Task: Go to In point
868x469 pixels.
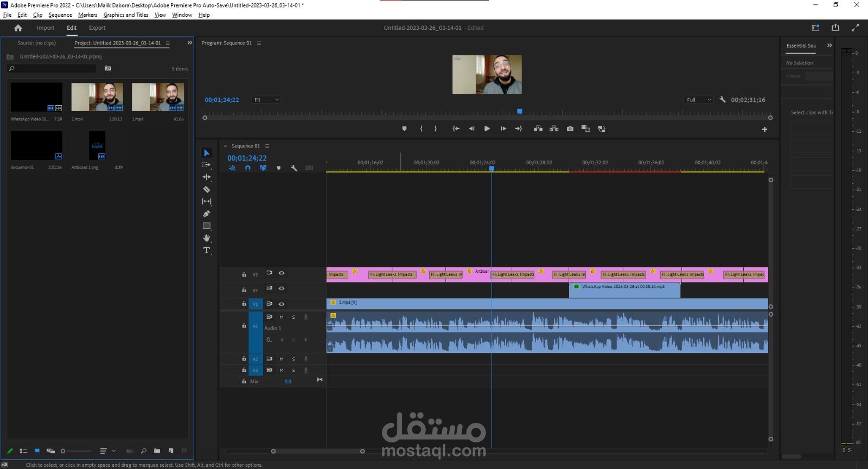Action: point(456,129)
